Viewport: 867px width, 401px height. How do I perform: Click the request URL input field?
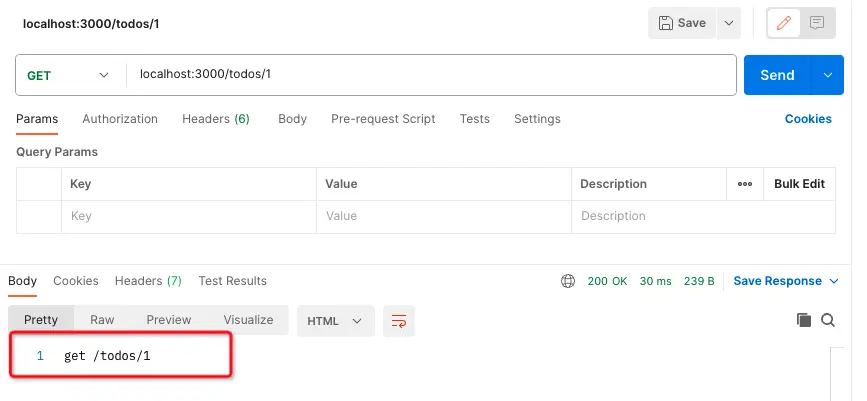tap(430, 75)
